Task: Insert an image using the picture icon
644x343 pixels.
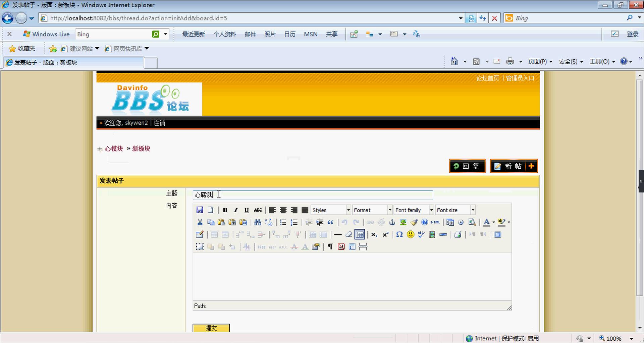Action: click(403, 222)
